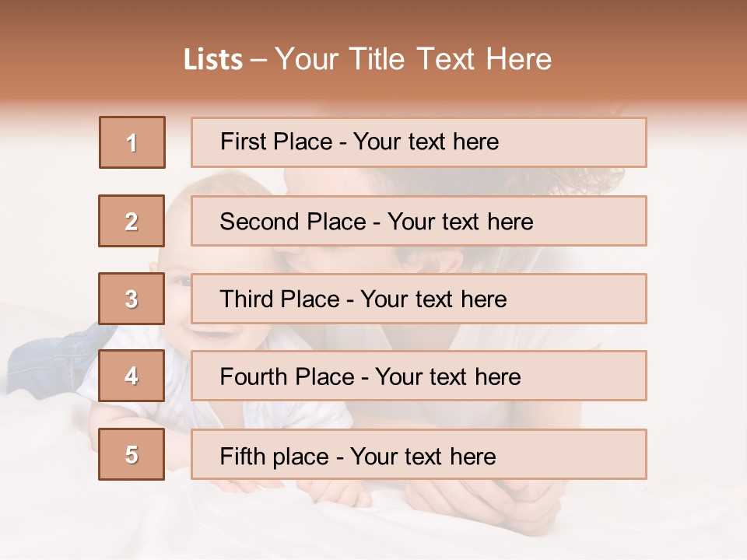Screen dimensions: 747x560
Task: Select the Third Place text bar
Action: click(x=419, y=299)
